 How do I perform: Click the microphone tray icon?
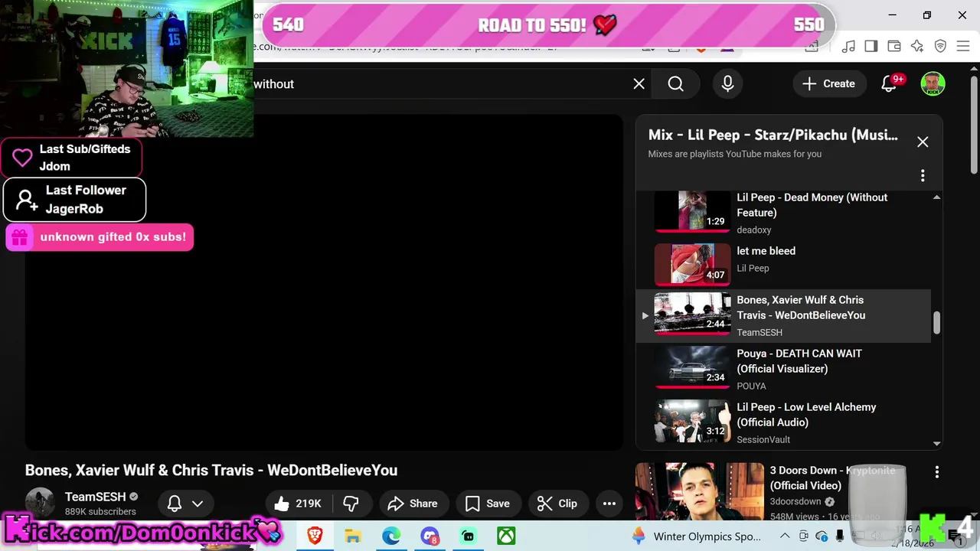(840, 536)
